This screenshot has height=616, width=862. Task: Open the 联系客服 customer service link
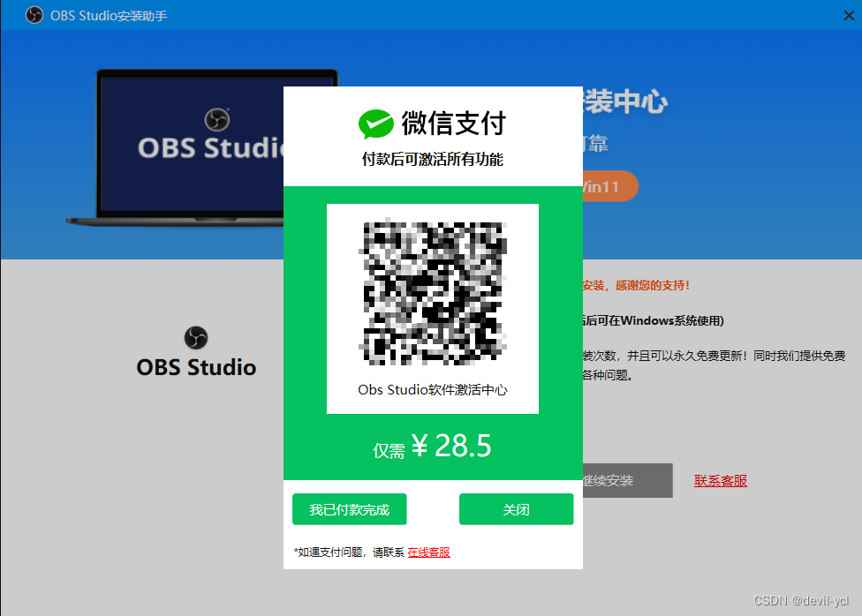click(x=720, y=480)
